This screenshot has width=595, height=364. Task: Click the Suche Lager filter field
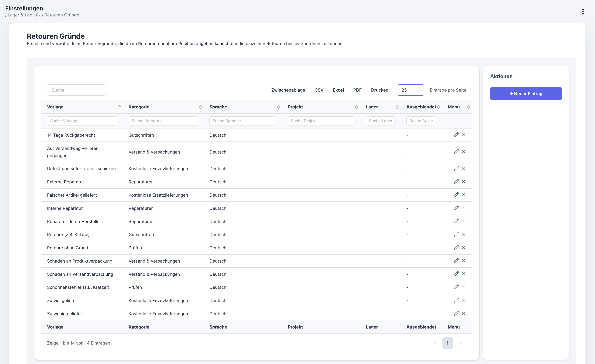[380, 121]
